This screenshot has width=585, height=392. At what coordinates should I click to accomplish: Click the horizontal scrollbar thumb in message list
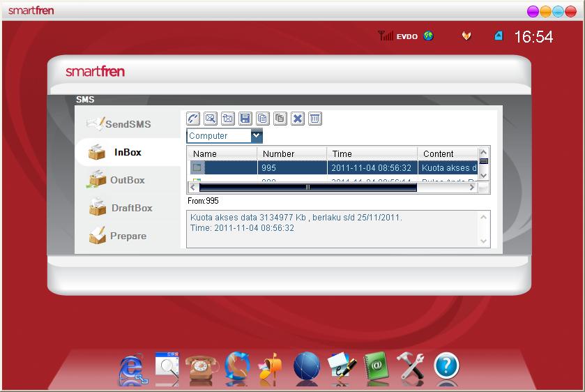coord(308,188)
